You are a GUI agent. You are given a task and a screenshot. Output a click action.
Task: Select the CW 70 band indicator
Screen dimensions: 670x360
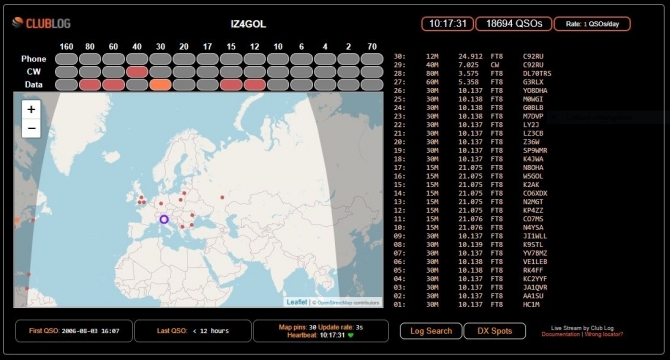[372, 72]
